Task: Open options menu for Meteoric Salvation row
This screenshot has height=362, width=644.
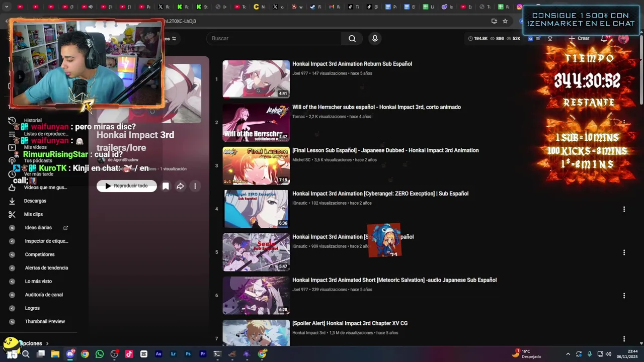Action: coord(624,296)
